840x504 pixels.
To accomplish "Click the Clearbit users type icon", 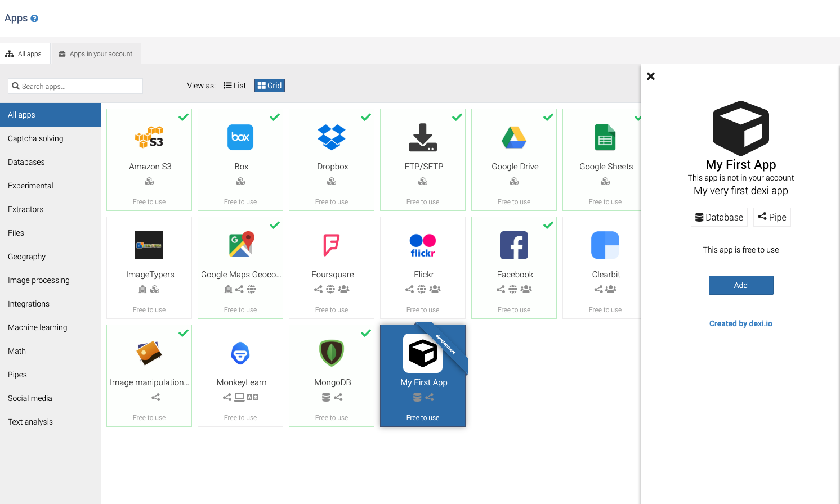I will tap(611, 289).
